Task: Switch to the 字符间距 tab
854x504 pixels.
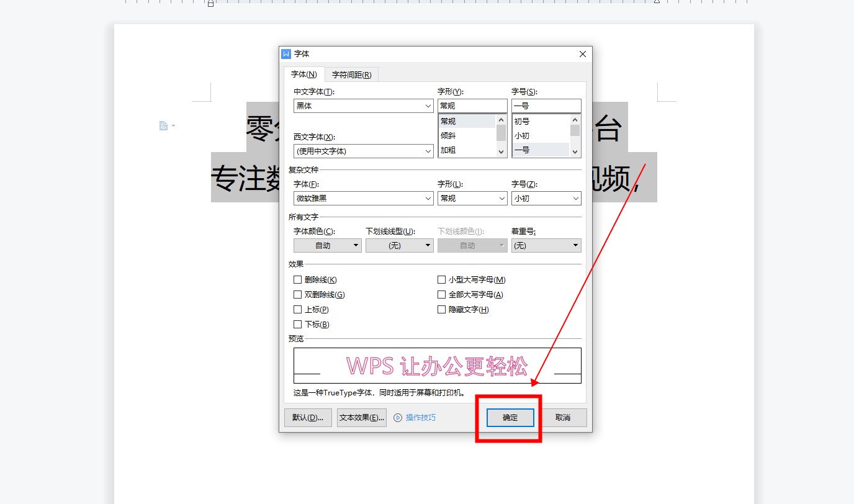Action: [x=351, y=75]
